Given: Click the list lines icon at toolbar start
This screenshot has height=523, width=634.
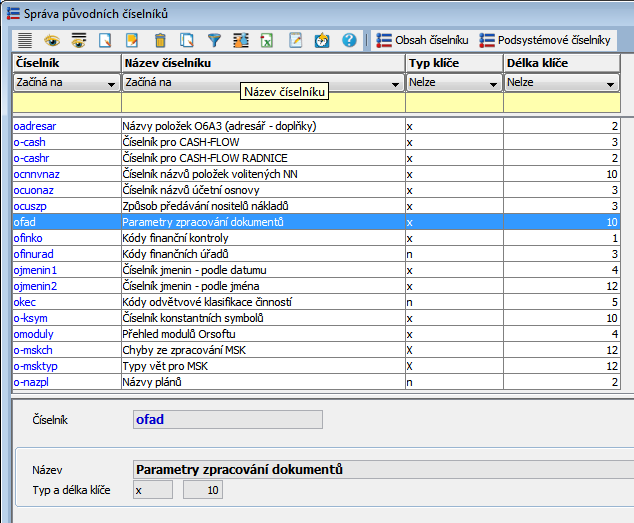Looking at the screenshot, I should point(25,41).
